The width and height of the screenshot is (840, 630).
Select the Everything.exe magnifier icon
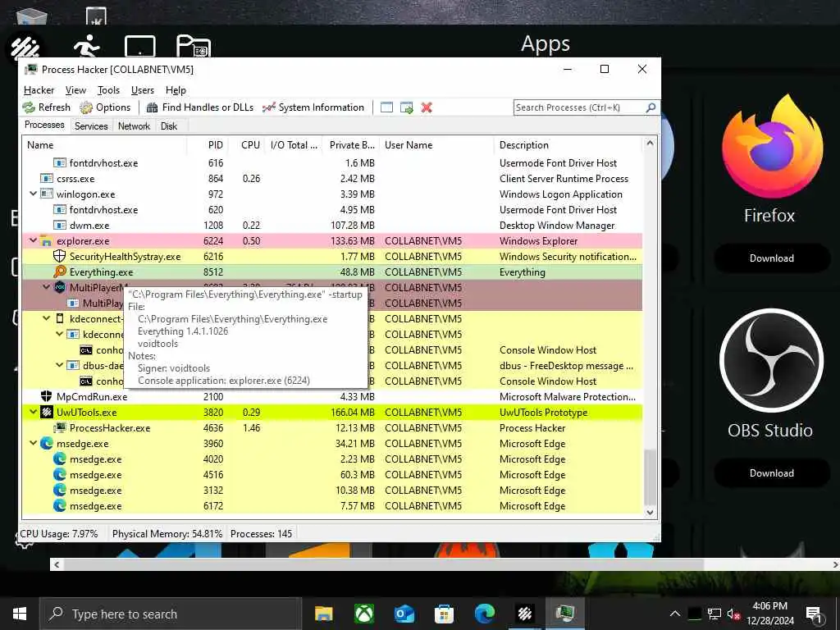[59, 272]
